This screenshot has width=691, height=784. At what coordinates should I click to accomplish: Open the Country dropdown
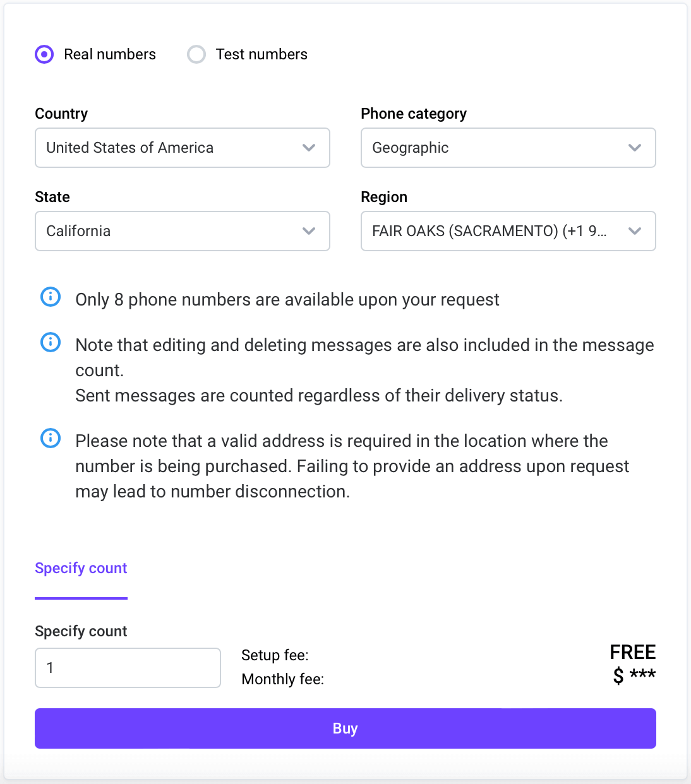pos(182,148)
